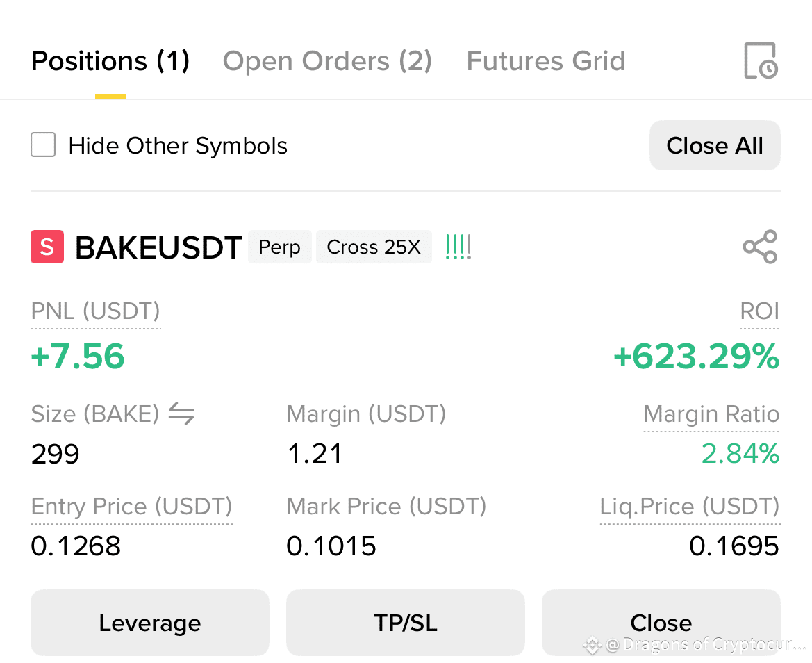Toggle the Size (BAKE) unit swap arrows

[181, 414]
